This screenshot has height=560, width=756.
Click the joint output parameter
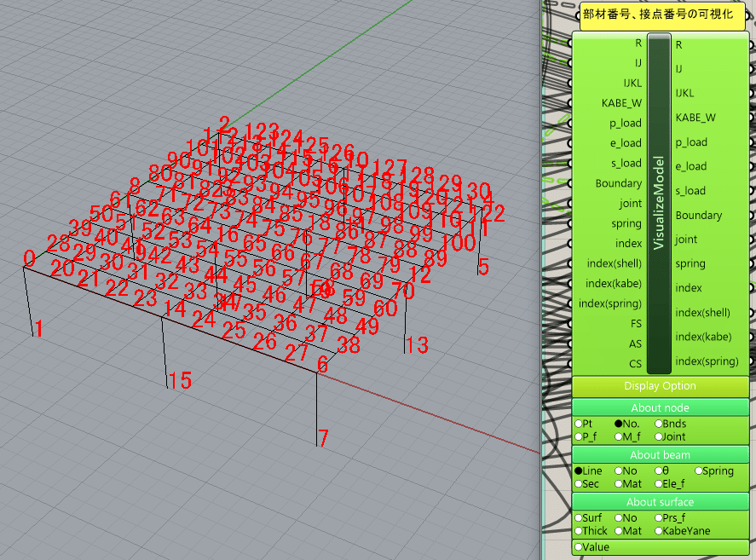pos(686,240)
